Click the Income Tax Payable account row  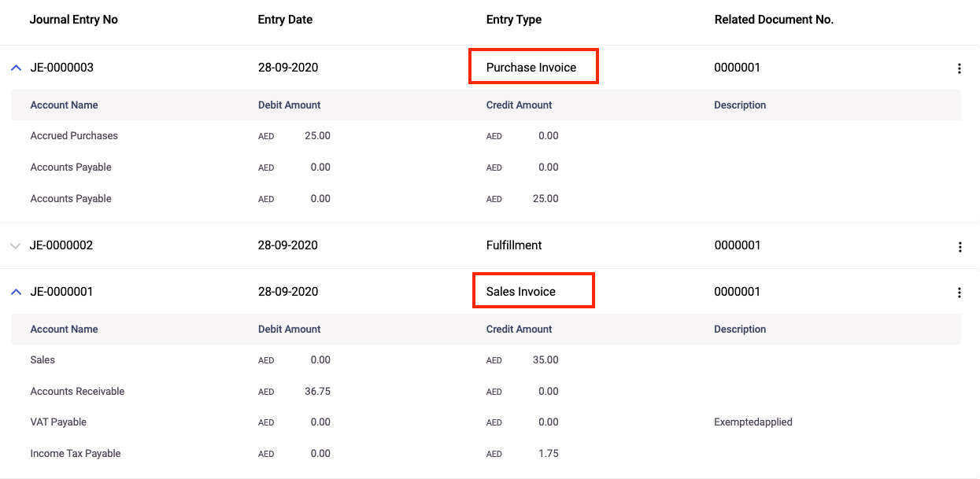(x=76, y=454)
